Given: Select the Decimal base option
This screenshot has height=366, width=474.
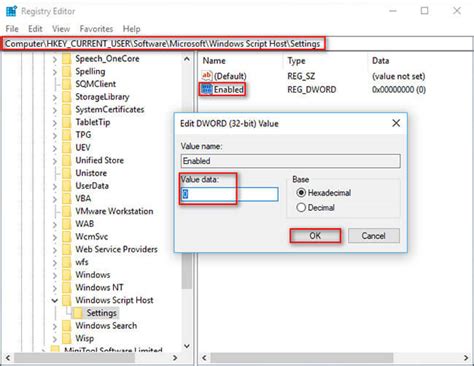Looking at the screenshot, I should [301, 207].
